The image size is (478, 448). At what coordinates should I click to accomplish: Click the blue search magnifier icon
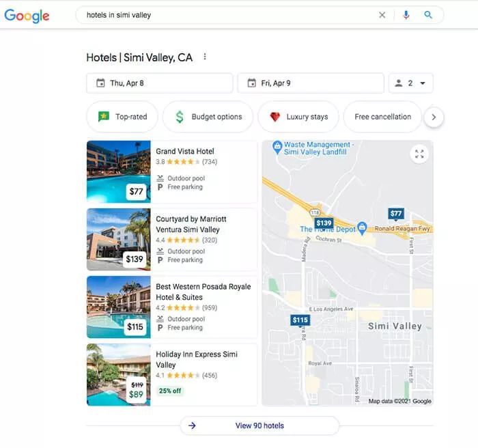coord(428,15)
